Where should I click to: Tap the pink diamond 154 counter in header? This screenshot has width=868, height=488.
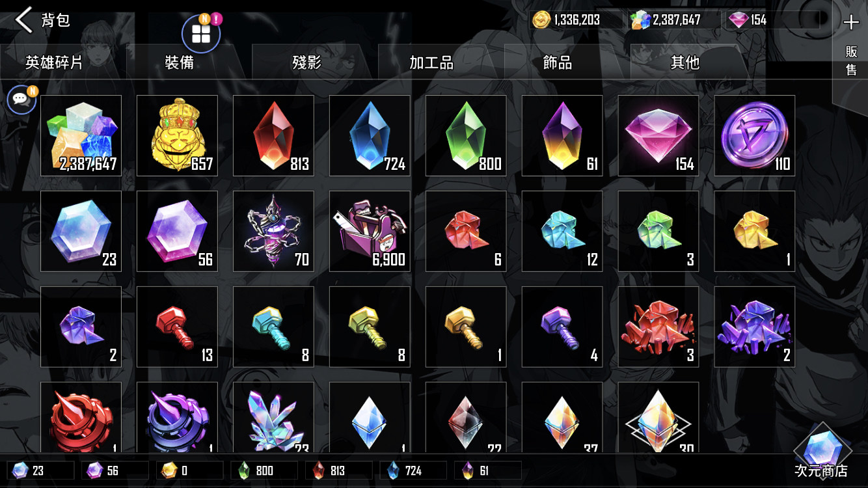click(772, 20)
